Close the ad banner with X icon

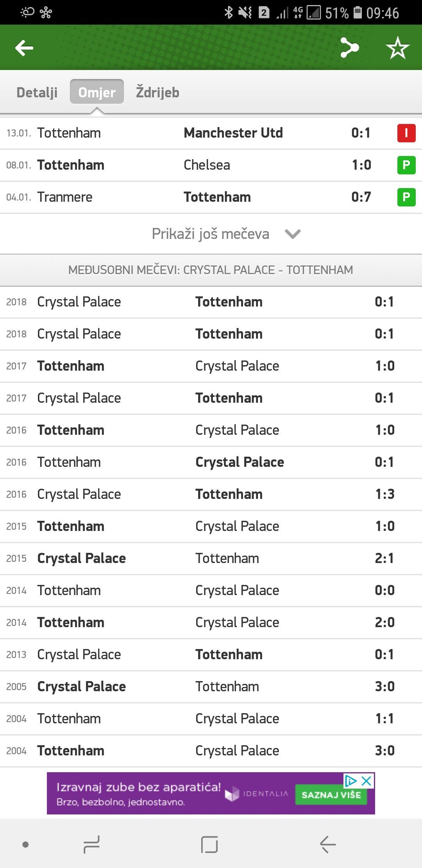pyautogui.click(x=367, y=781)
